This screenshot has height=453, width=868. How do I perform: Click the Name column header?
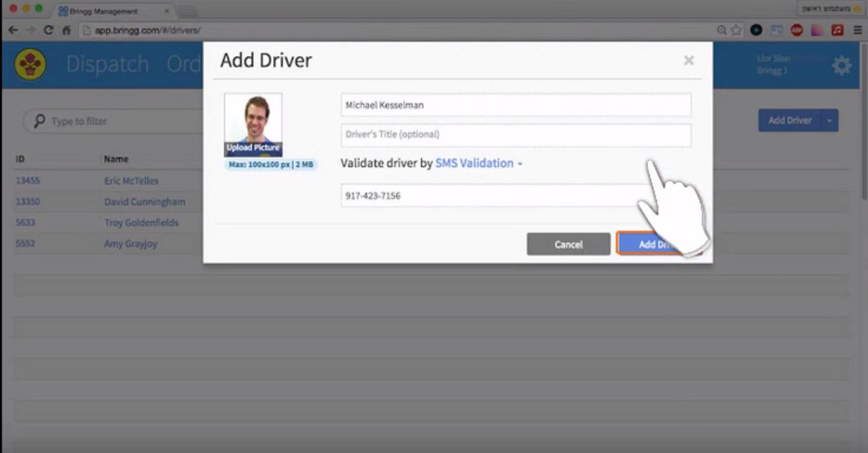click(x=116, y=159)
